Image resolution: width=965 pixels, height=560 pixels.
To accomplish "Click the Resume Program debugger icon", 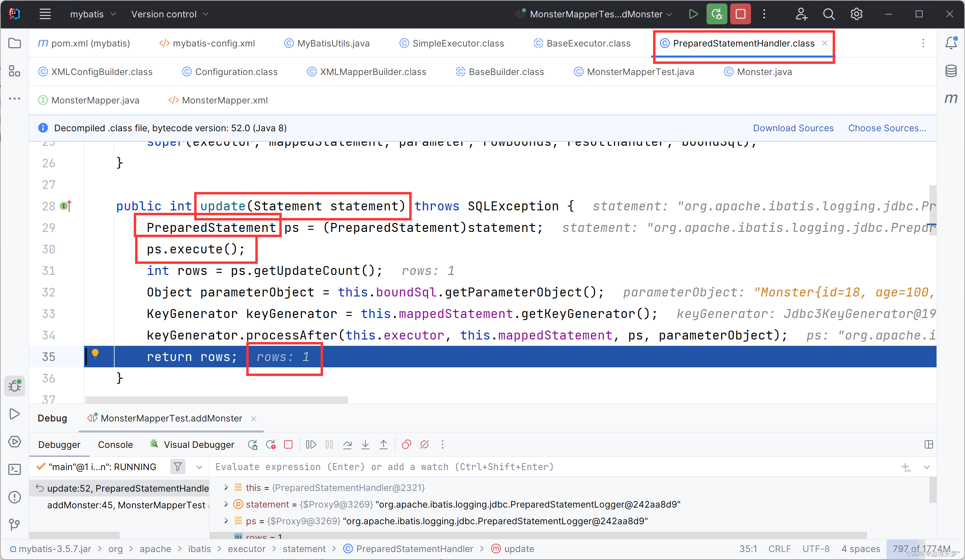I will pyautogui.click(x=311, y=444).
